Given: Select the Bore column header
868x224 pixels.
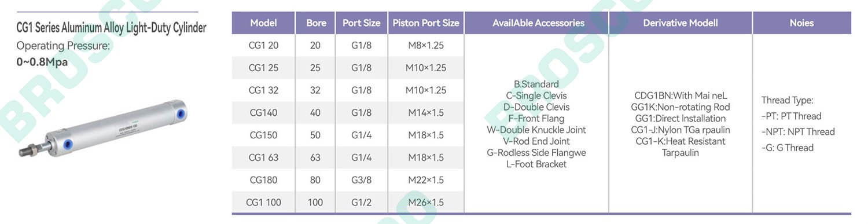Looking at the screenshot, I should click(315, 23).
